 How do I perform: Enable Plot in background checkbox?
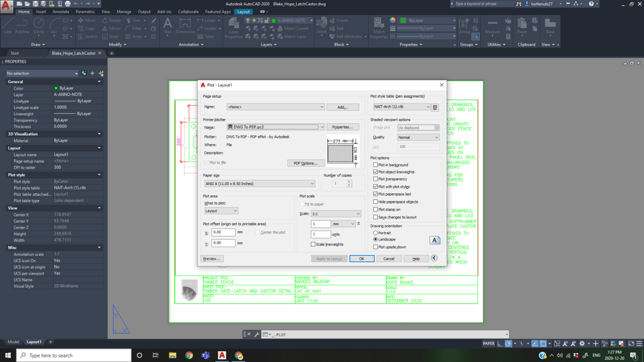[x=376, y=165]
